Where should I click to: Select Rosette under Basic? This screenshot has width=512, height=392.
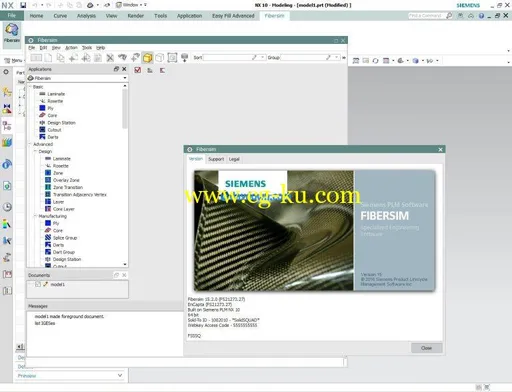click(55, 101)
